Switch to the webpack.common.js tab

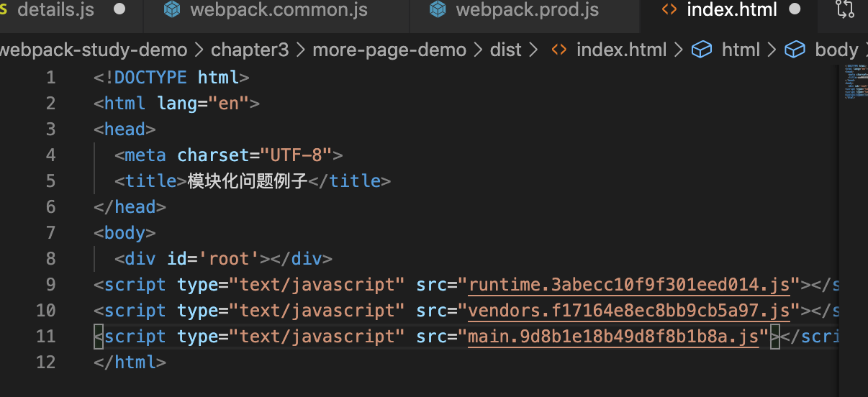(279, 10)
